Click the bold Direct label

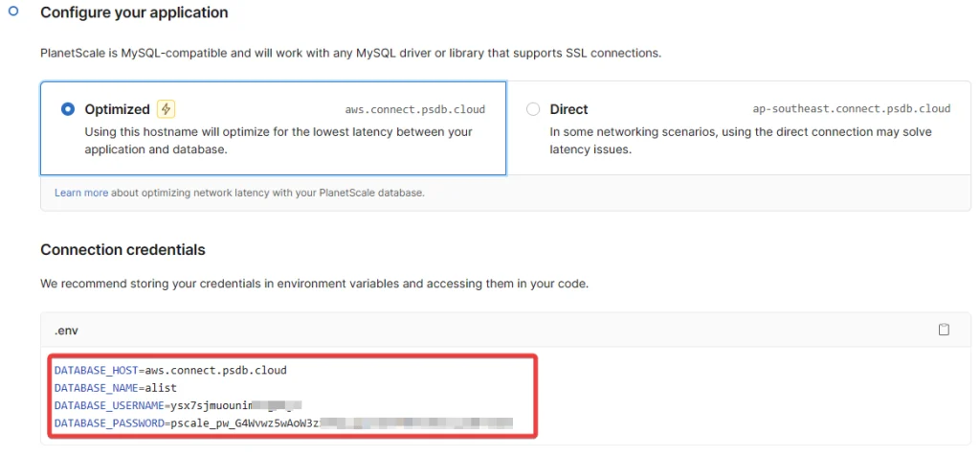568,109
